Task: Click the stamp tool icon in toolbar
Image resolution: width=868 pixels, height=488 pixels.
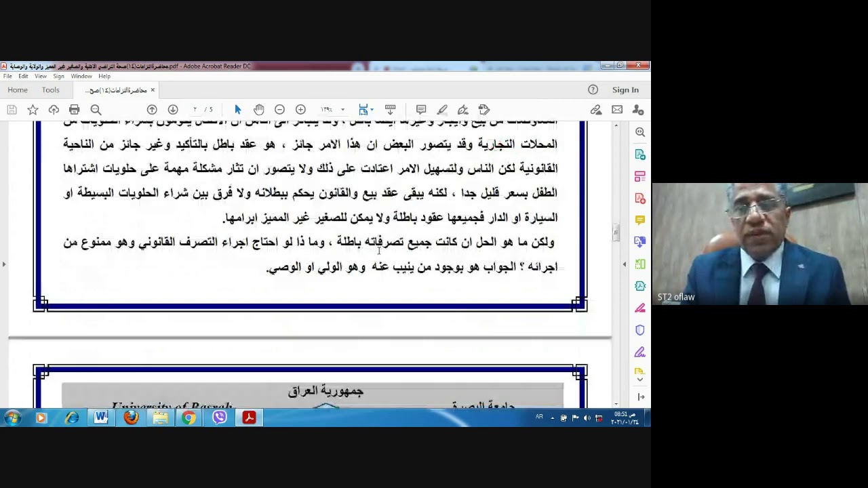Action: (x=484, y=110)
